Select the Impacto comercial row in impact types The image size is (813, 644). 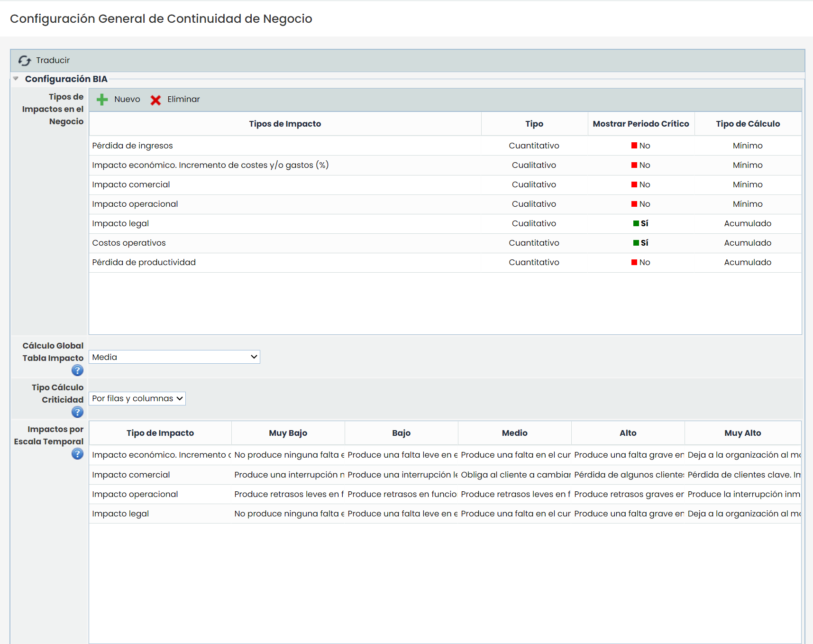point(131,184)
